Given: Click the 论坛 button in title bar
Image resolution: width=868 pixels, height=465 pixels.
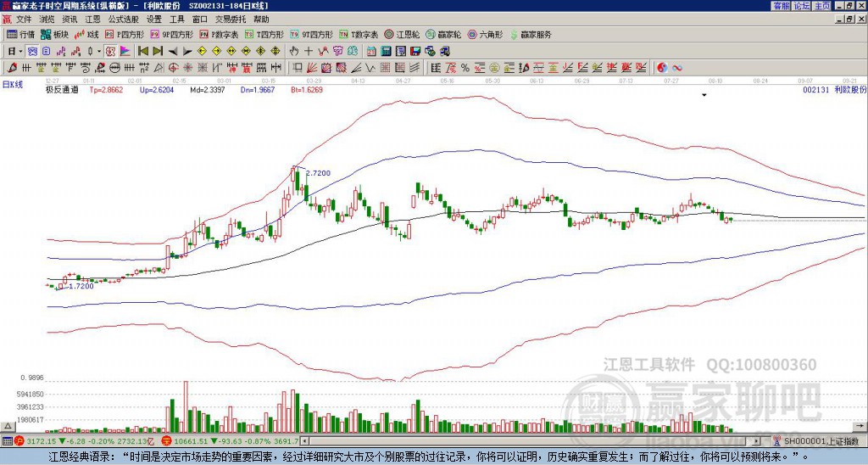Looking at the screenshot, I should click(801, 6).
